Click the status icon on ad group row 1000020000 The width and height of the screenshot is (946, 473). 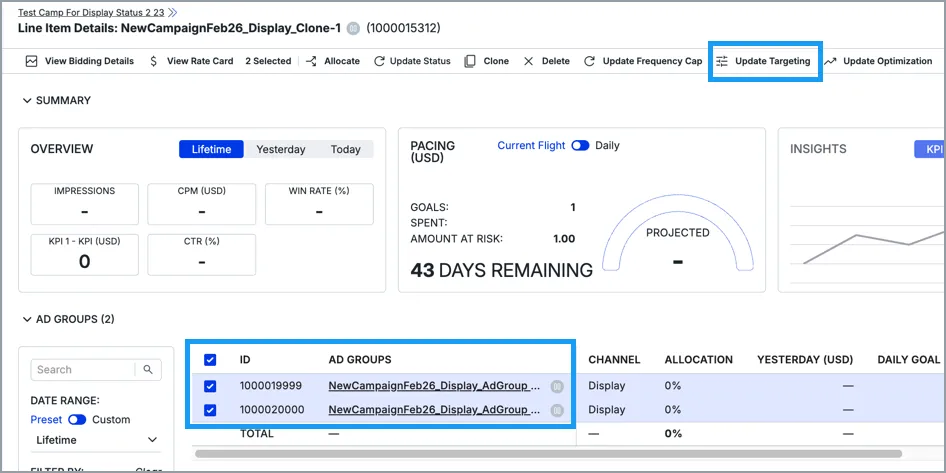[x=557, y=410]
